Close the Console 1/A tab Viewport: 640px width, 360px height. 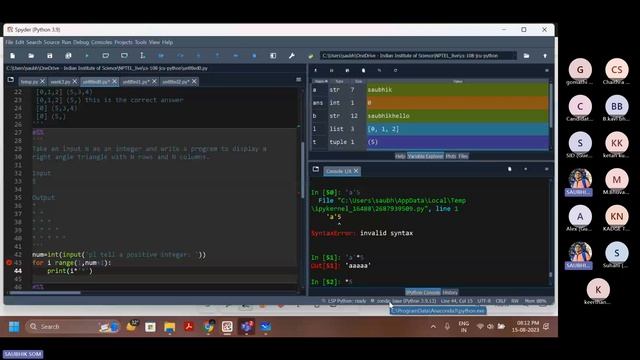(x=356, y=171)
